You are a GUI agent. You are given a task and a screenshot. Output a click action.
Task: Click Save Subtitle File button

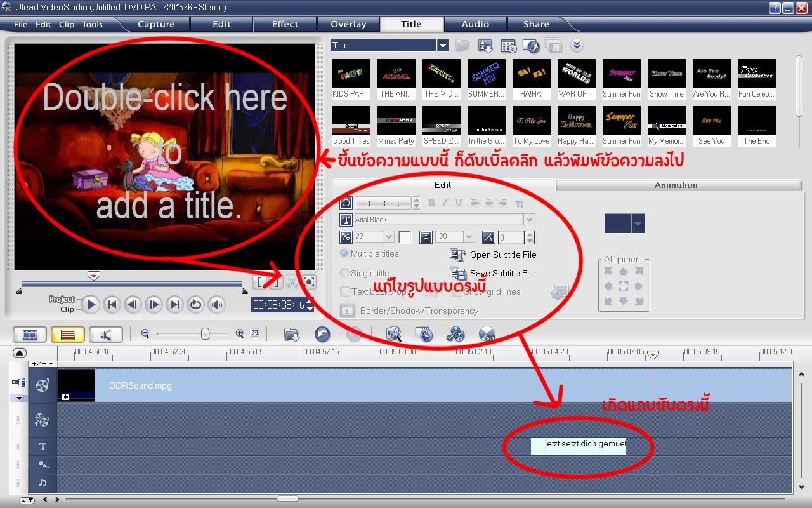pos(493,273)
